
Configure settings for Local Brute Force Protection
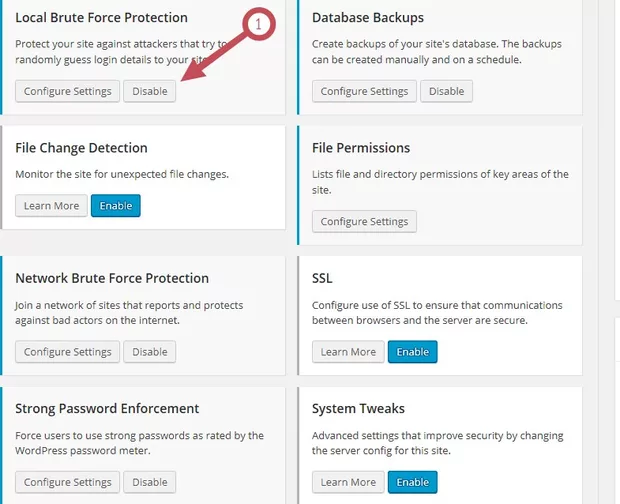tap(67, 91)
